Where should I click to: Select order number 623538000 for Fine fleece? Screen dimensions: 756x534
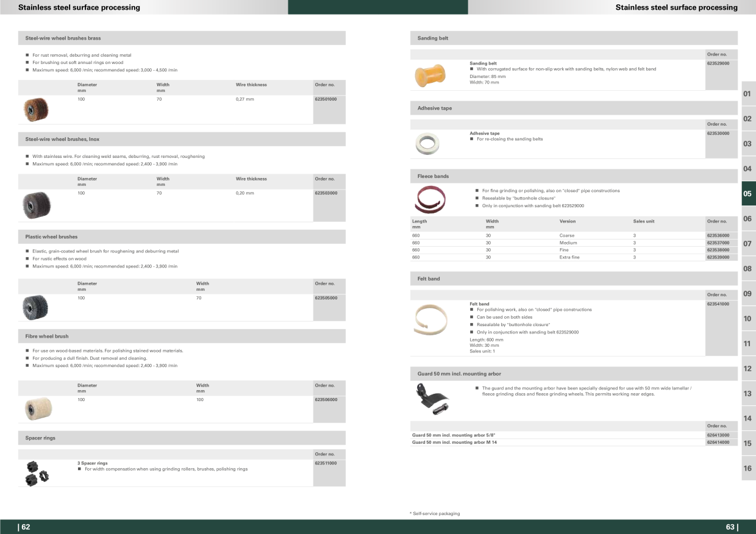point(718,250)
